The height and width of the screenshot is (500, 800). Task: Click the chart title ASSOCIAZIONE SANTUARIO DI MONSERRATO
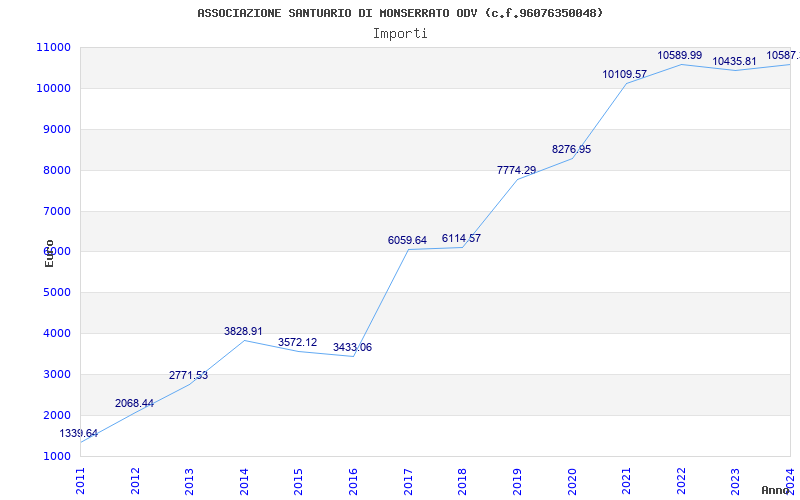click(401, 13)
